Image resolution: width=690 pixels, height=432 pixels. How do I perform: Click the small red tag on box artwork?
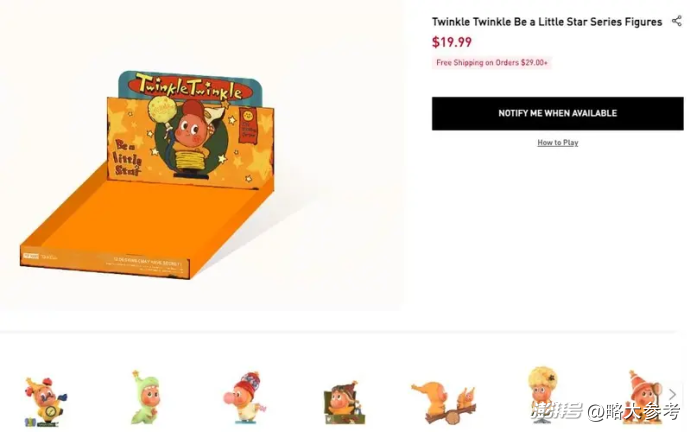[x=248, y=125]
